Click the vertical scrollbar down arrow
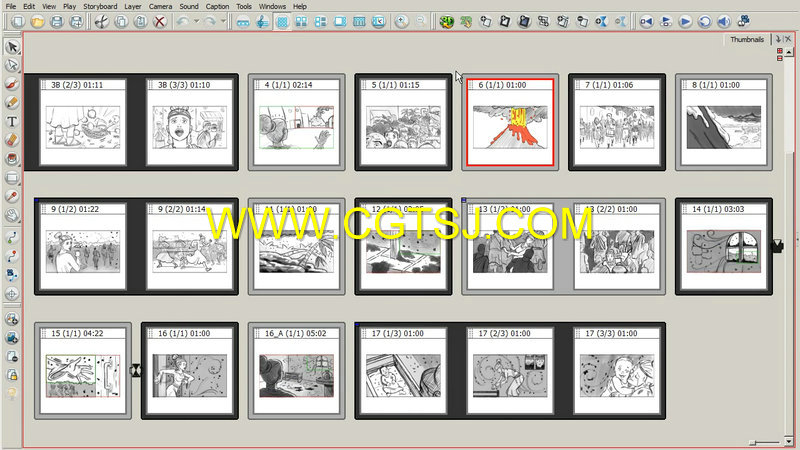800x450 pixels. (x=789, y=441)
